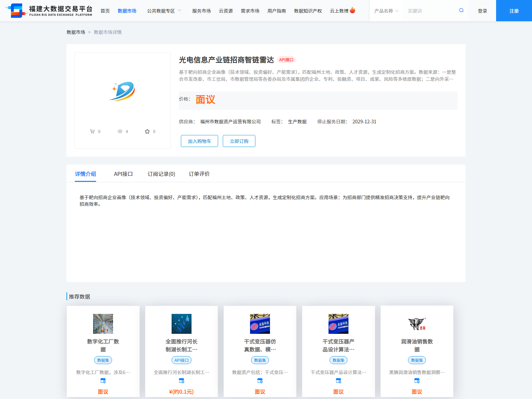Screen dimensions: 532x399
Task: Click the ¥(约0.1元) price text
Action: 182,392
